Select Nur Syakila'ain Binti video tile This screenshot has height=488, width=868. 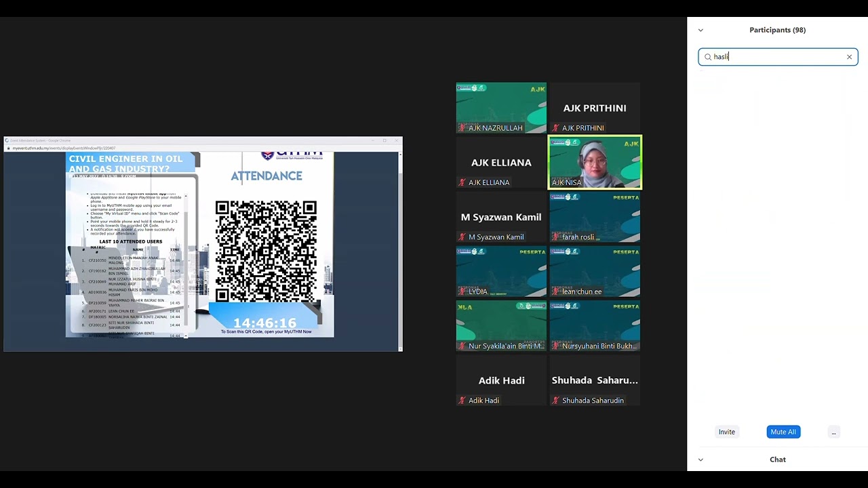pyautogui.click(x=501, y=326)
